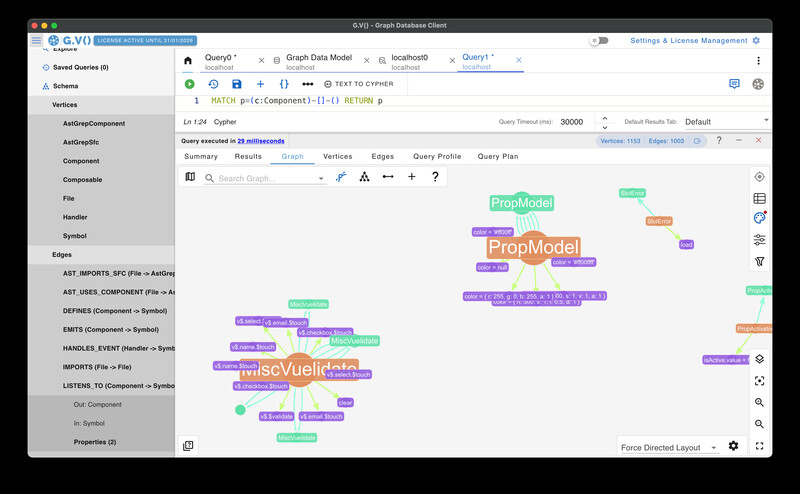Open the Query Profile tab
800x494 pixels.
[437, 156]
